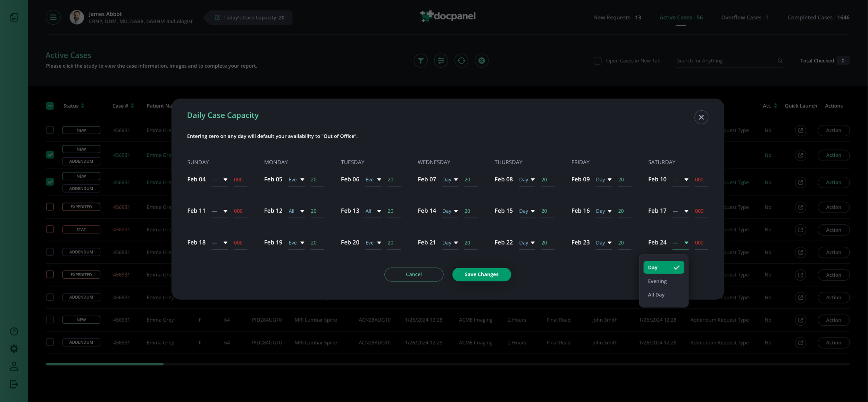868x402 pixels.
Task: Open the column settings sliders icon
Action: [441, 61]
